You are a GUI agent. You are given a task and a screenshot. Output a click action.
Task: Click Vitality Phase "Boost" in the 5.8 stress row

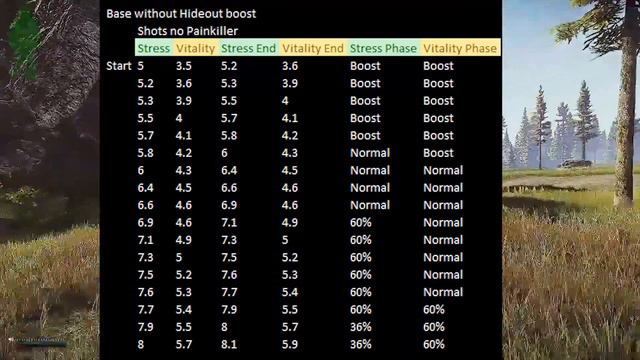coord(438,153)
